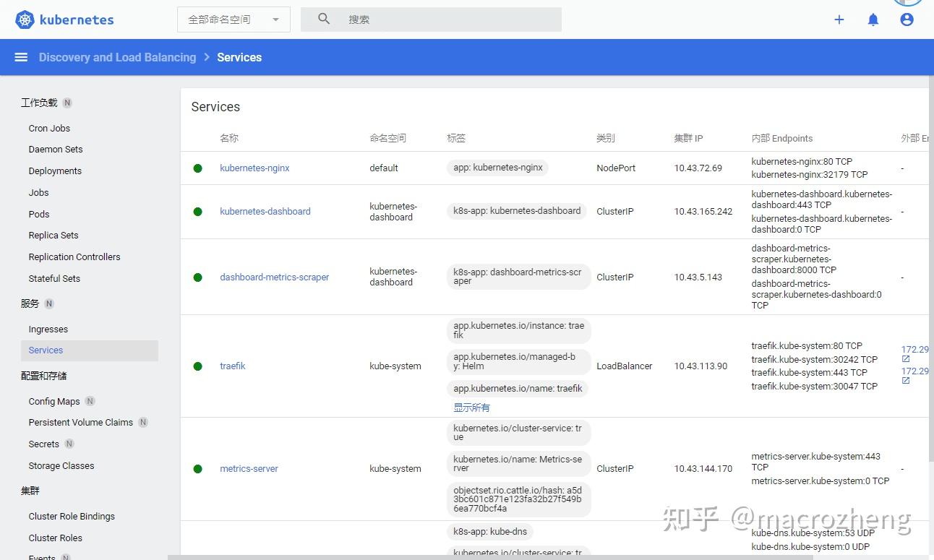Image resolution: width=934 pixels, height=560 pixels.
Task: Click the search magnifier icon
Action: coord(323,19)
